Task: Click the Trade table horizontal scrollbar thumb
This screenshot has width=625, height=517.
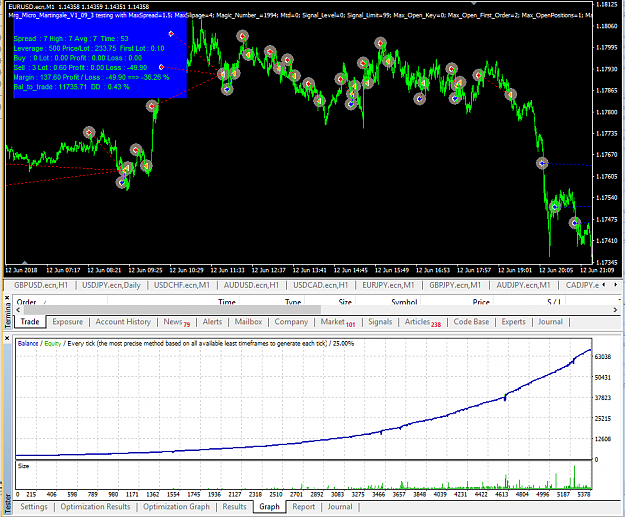Action: (x=172, y=309)
